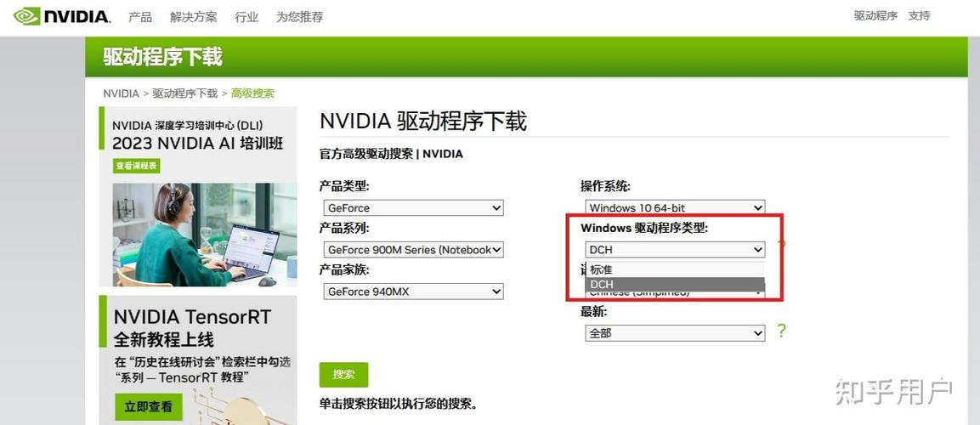Open the 解决方案 menu
Image resolution: width=980 pixels, height=425 pixels.
coord(194,17)
